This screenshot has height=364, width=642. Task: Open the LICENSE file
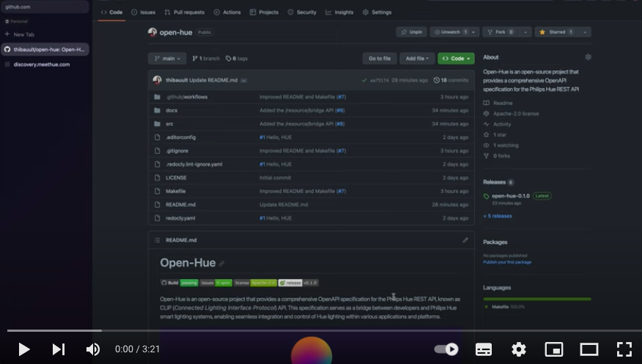176,178
